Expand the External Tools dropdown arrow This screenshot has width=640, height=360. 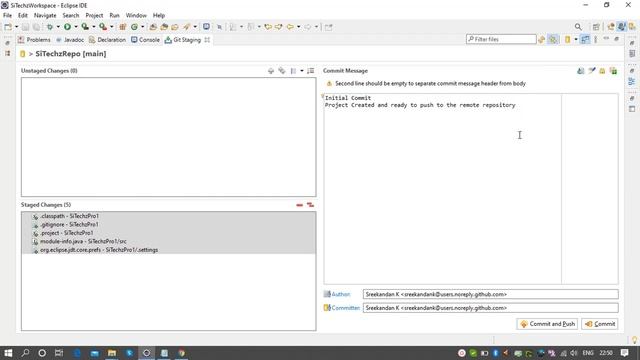point(111,27)
